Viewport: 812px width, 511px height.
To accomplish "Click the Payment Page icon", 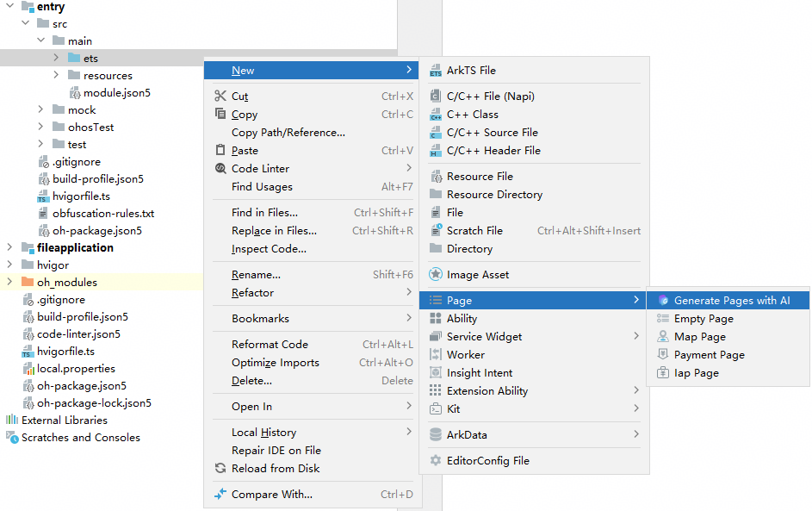I will pyautogui.click(x=662, y=355).
